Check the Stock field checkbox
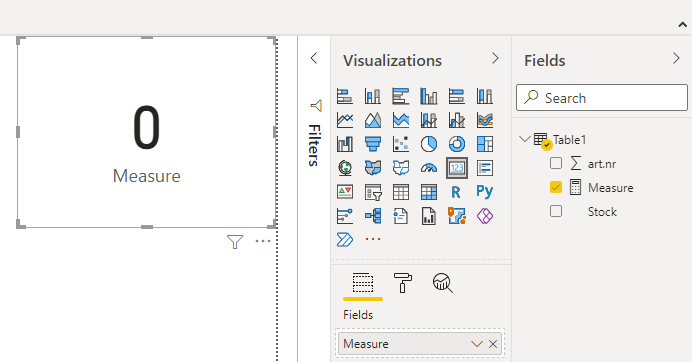Viewport: 692px width, 362px height. click(556, 211)
